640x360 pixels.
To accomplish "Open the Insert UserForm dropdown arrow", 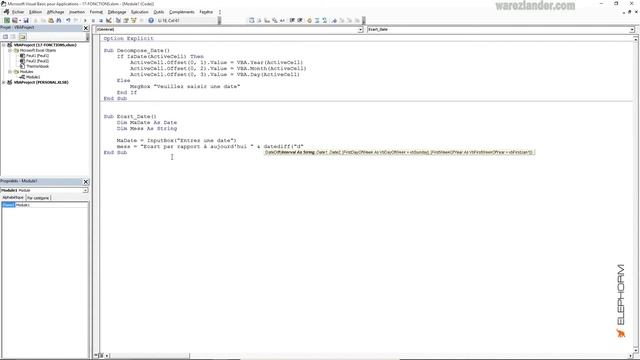I will (x=20, y=20).
